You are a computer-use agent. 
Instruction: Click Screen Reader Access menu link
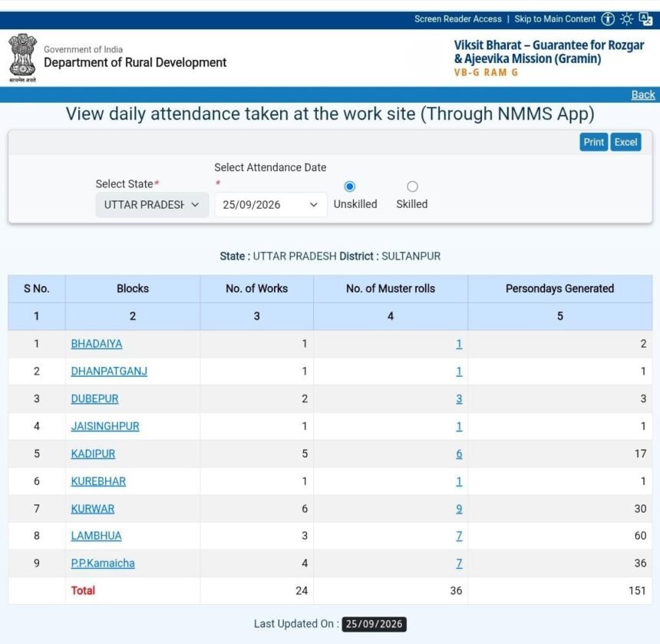pos(457,19)
